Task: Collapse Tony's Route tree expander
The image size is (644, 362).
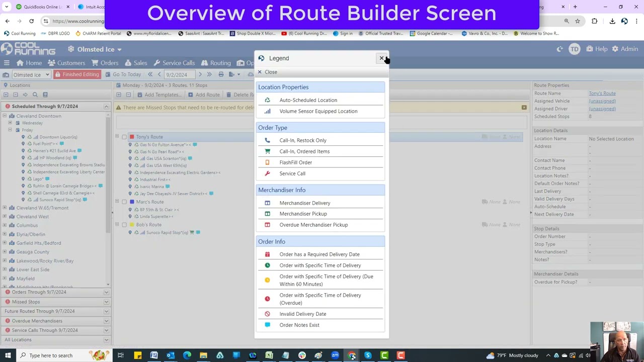Action: (x=117, y=137)
